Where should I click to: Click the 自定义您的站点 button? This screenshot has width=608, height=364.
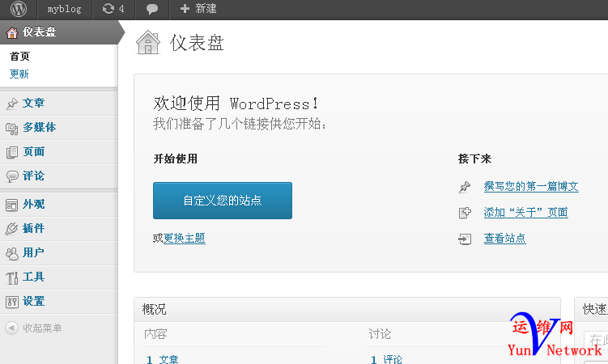[x=223, y=201]
